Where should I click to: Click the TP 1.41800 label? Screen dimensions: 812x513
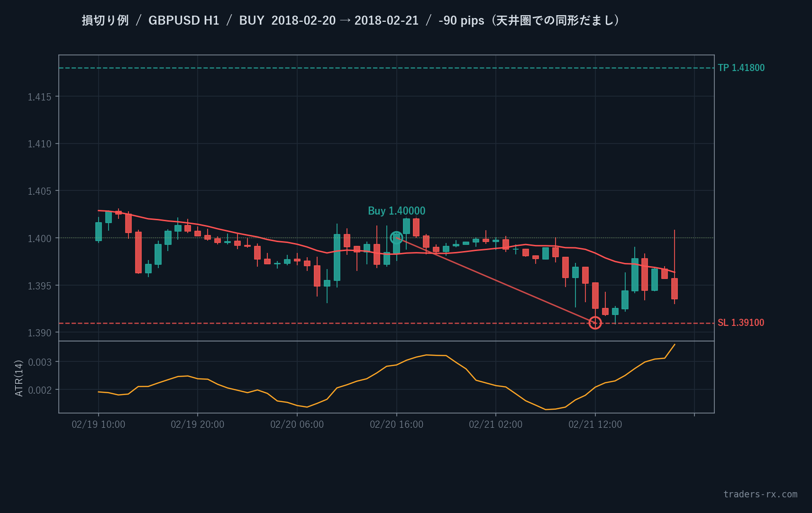click(x=741, y=68)
